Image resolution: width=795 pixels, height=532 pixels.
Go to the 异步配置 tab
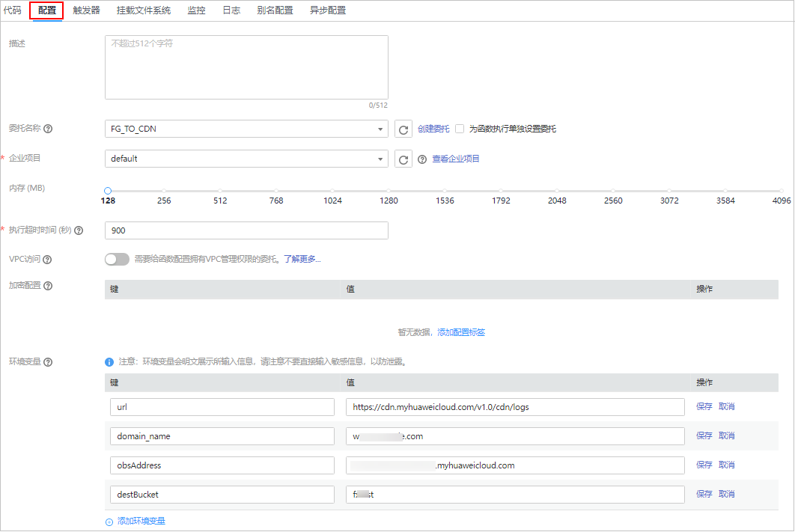tap(328, 10)
